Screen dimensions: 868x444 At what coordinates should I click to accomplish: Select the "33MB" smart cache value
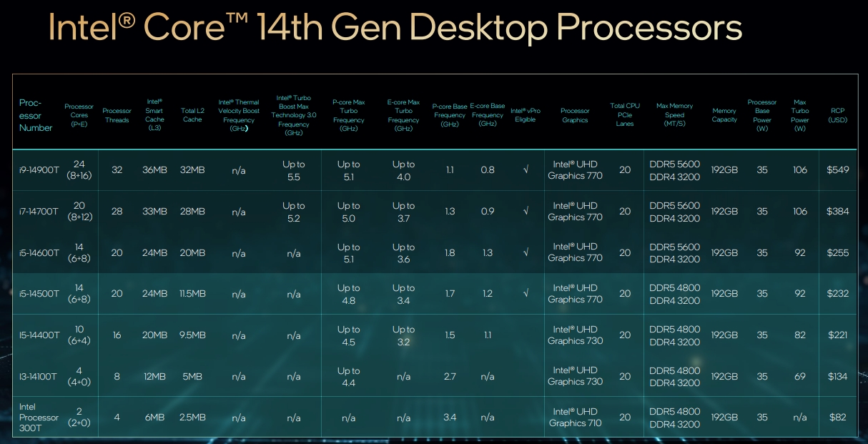[154, 212]
